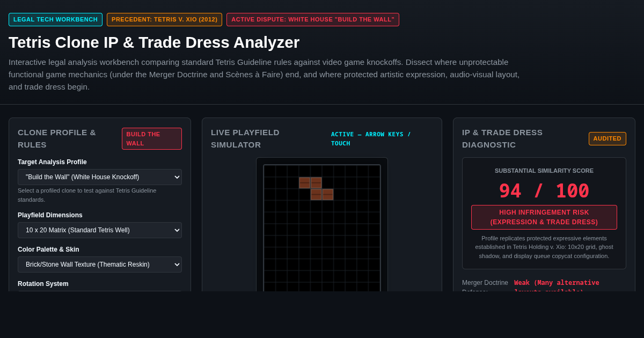Click the Active Dispute White House tag
This screenshot has height=338, width=644.
(x=313, y=20)
